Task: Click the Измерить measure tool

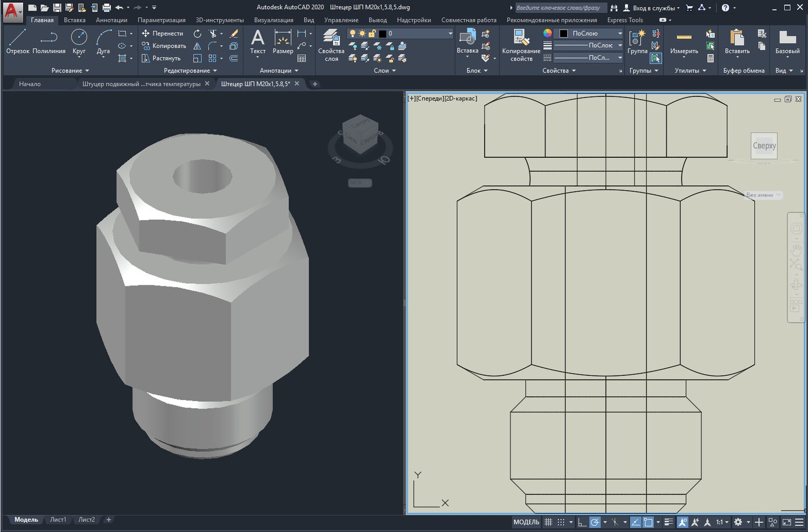Action: (x=684, y=42)
